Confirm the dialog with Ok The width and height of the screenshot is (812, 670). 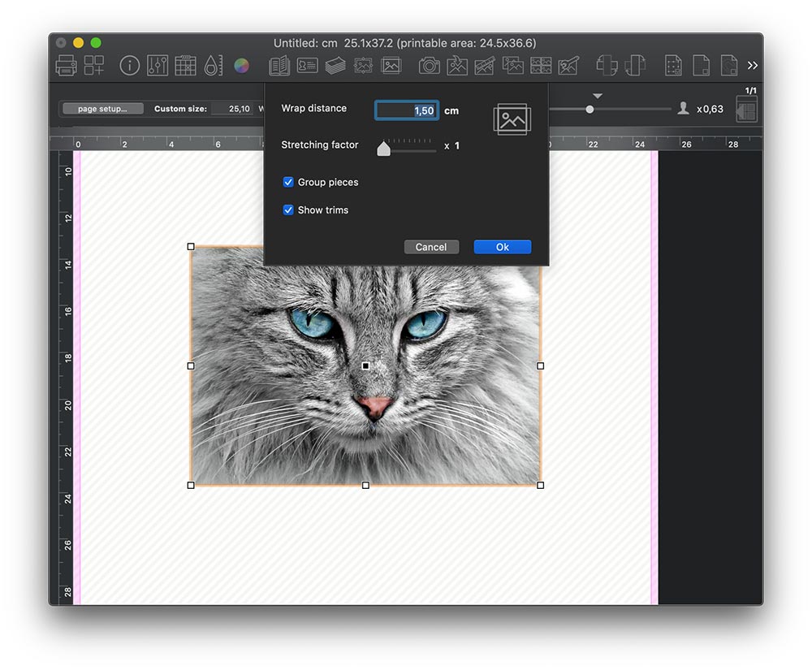(502, 247)
